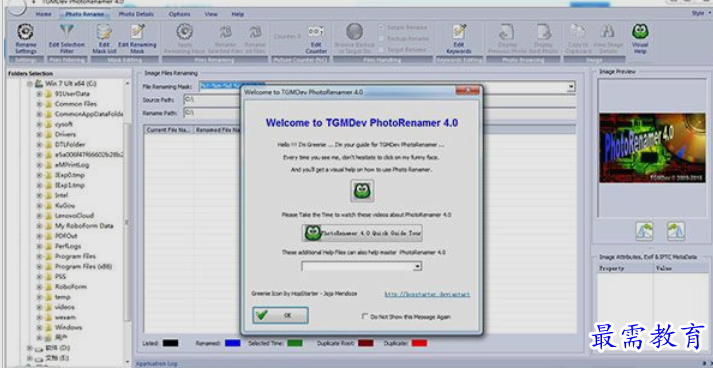713x368 pixels.
Task: Click left rotate icon under Image Preview
Action: tap(644, 232)
